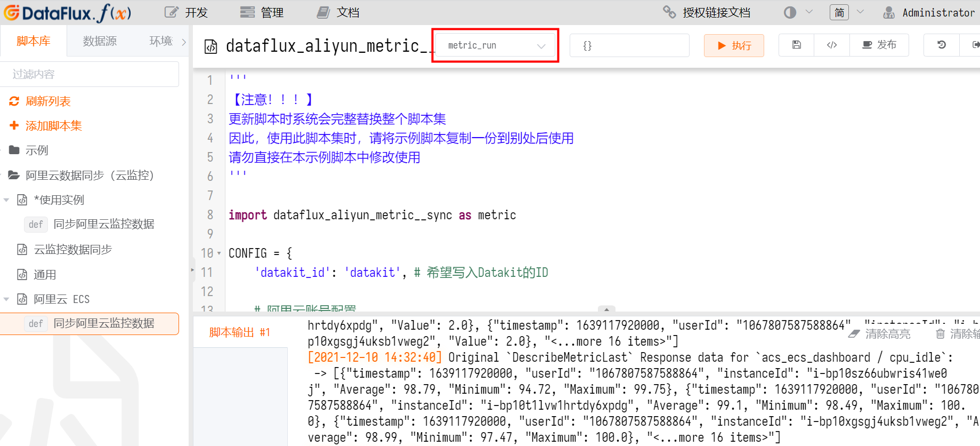
Task: Select the 通用 script
Action: [45, 275]
